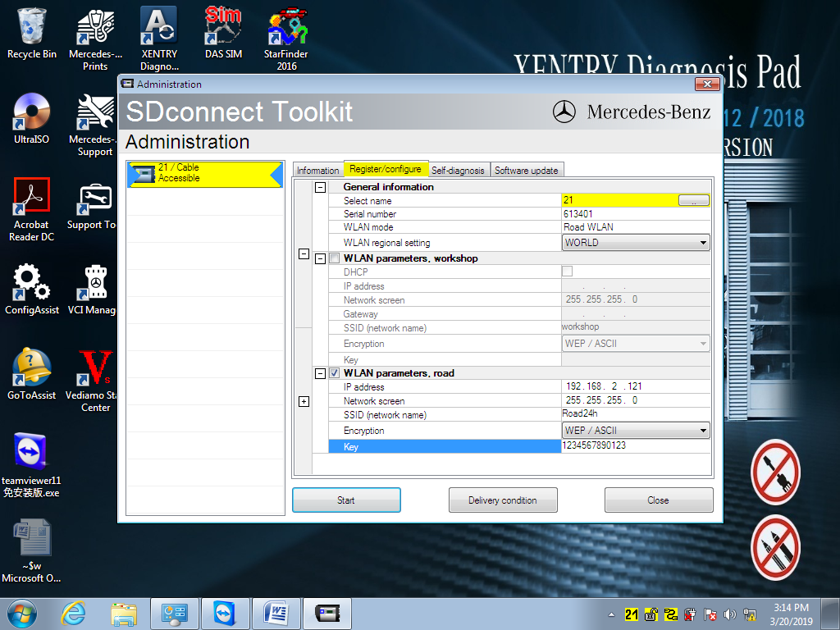This screenshot has height=630, width=840.
Task: Select the highlighted Key row label
Action: [445, 446]
